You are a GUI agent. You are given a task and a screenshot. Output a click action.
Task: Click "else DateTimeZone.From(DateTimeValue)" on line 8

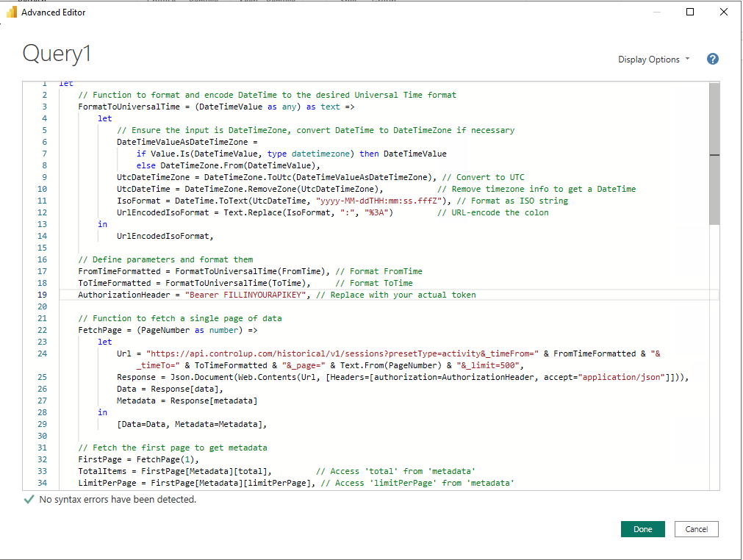click(229, 165)
